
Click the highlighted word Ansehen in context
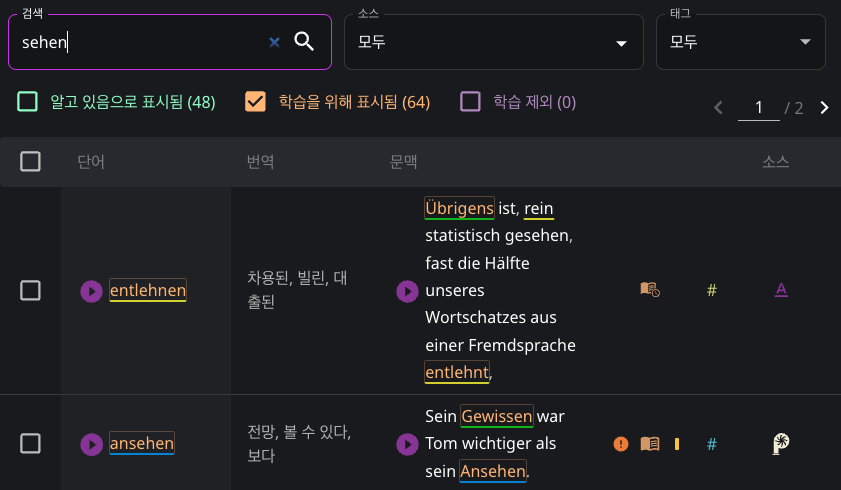(493, 471)
